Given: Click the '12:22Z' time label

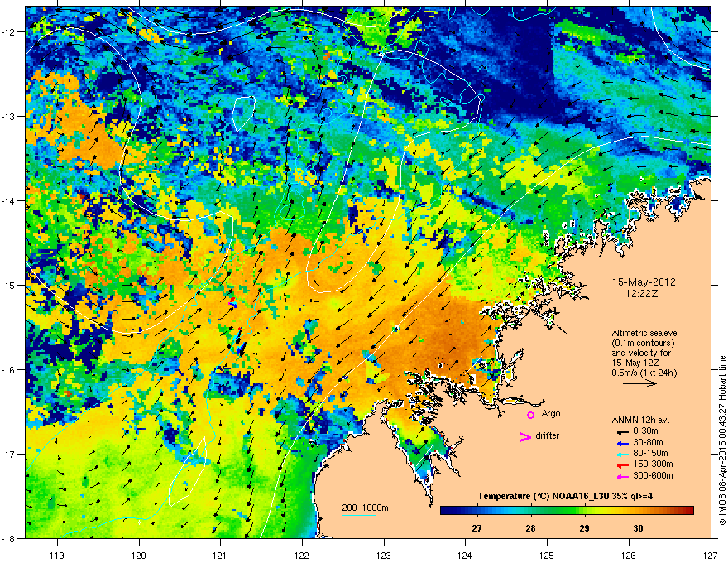Looking at the screenshot, I should (x=642, y=294).
